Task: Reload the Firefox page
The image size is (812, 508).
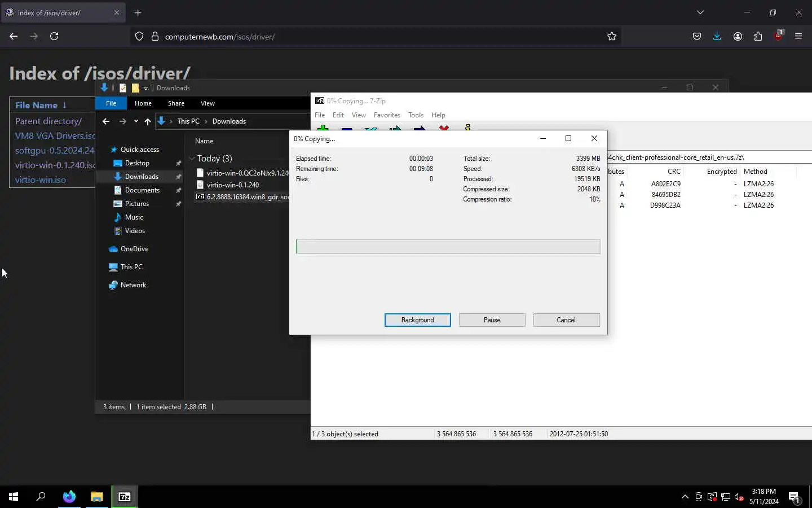Action: coord(54,36)
